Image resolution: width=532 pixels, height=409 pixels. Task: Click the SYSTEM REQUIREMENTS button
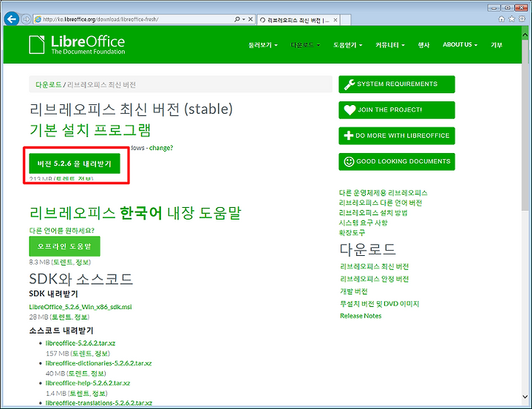(x=397, y=84)
